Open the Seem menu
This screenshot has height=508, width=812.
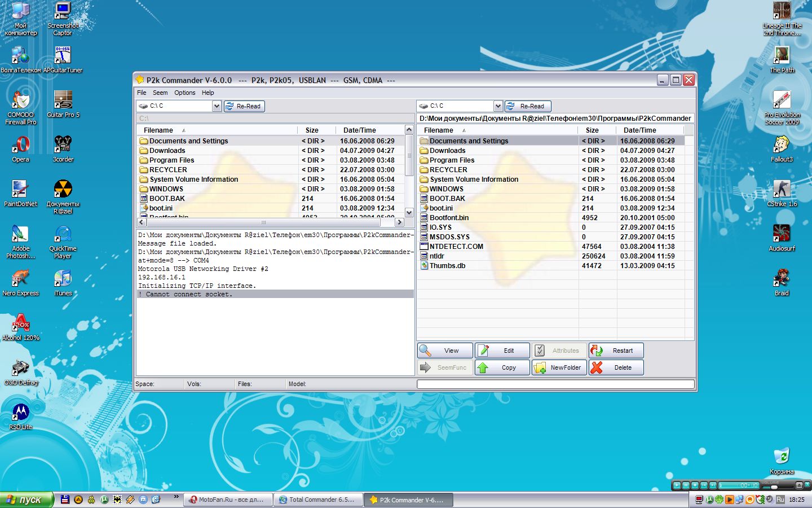point(160,93)
